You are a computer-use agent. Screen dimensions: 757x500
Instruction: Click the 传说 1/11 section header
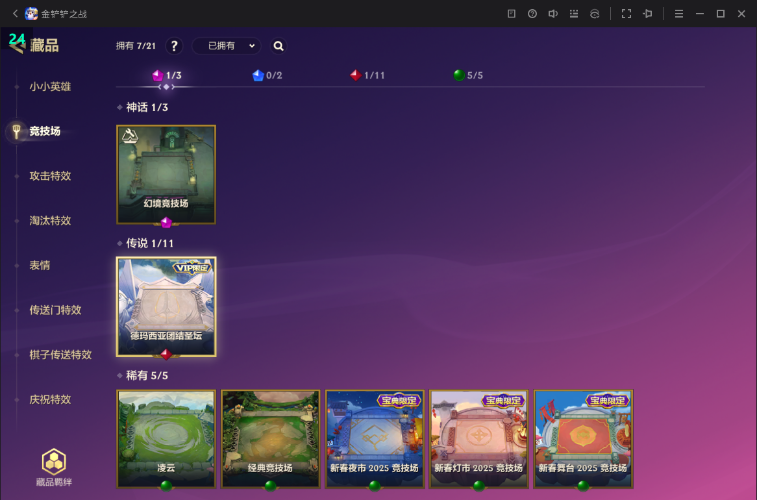pos(150,243)
